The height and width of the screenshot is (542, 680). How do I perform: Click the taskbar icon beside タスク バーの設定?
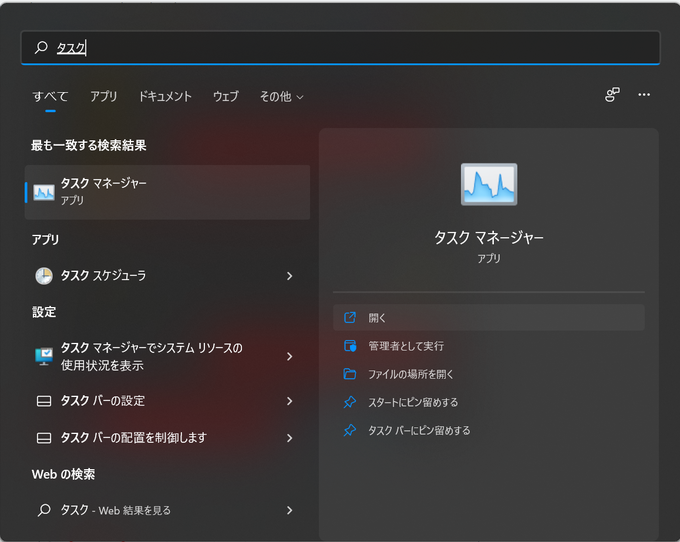(x=44, y=401)
